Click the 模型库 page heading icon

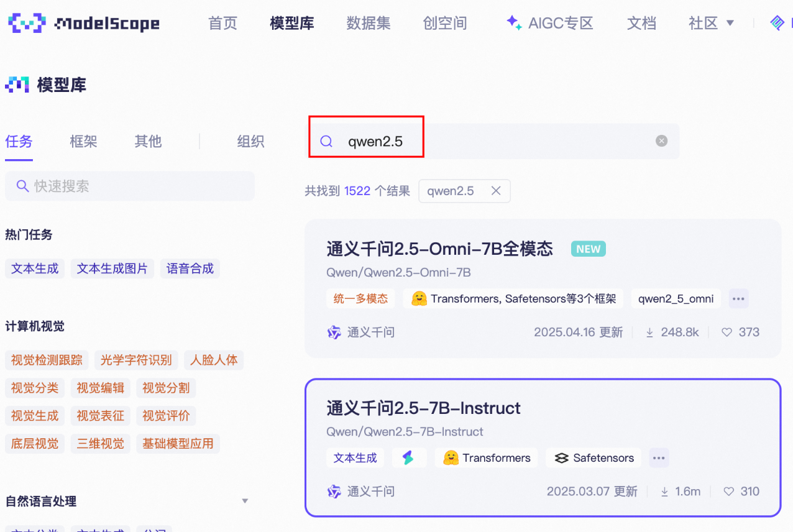pyautogui.click(x=17, y=85)
